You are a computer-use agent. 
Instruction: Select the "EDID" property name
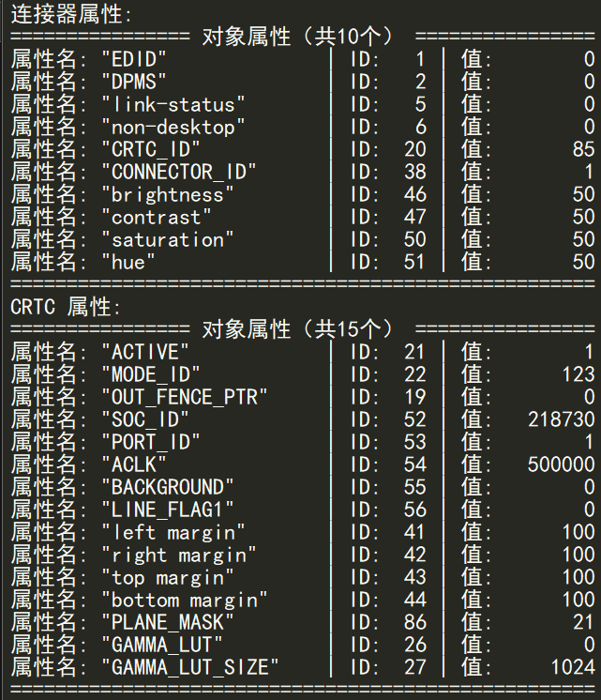pos(134,59)
